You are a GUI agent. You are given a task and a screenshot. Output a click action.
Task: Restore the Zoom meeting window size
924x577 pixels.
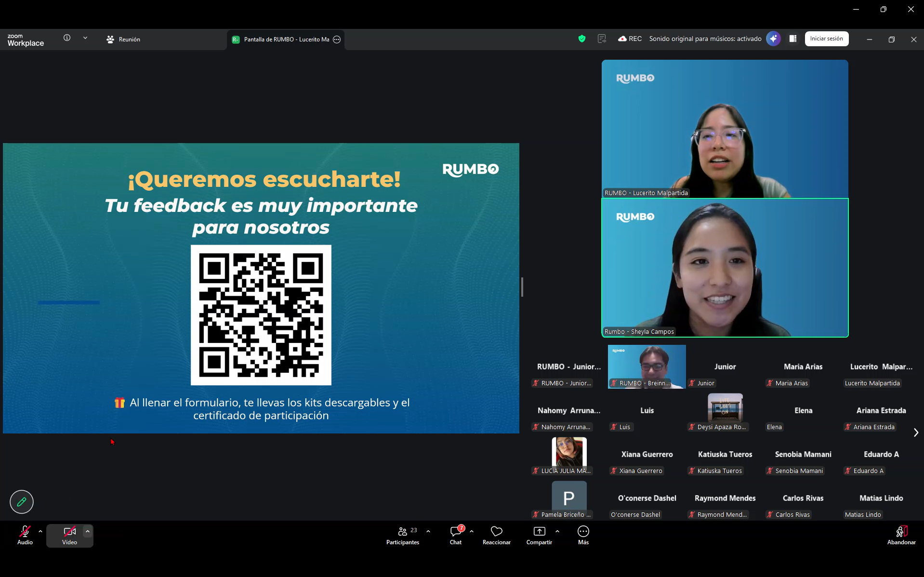pyautogui.click(x=892, y=39)
